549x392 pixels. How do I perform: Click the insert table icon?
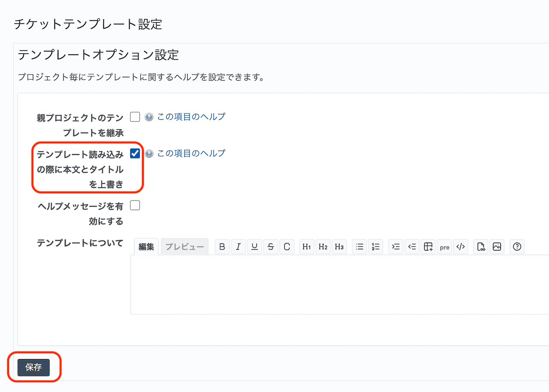pyautogui.click(x=428, y=247)
